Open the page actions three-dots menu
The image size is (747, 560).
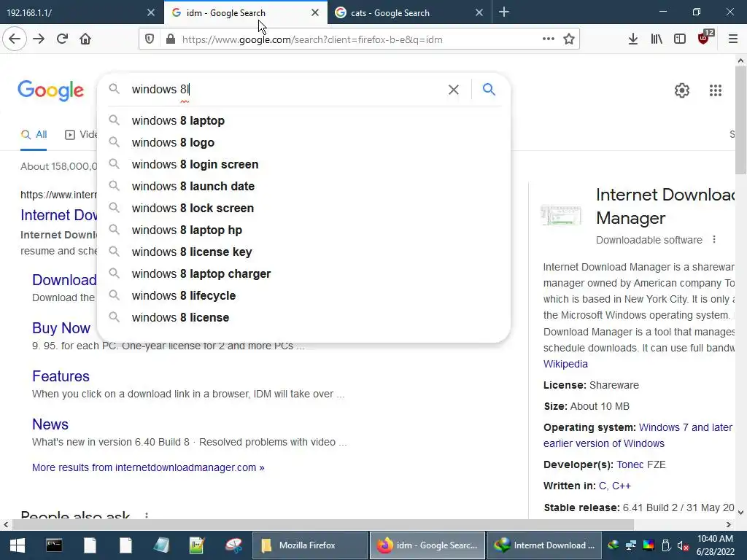[549, 39]
